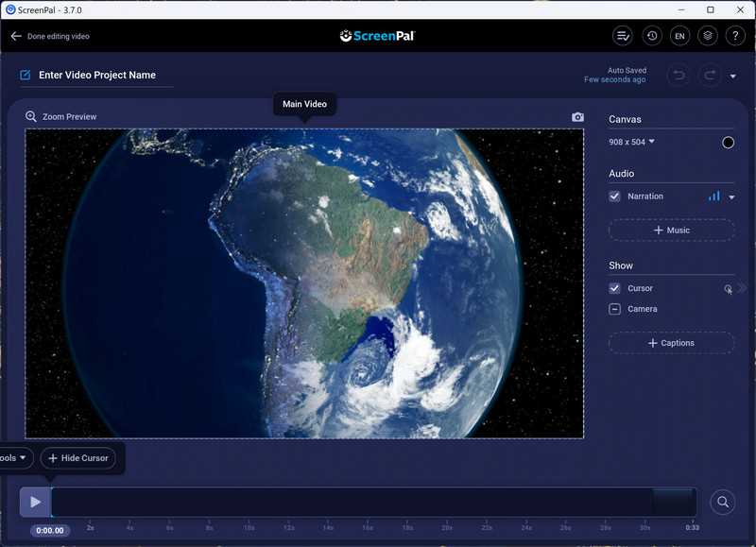This screenshot has height=547, width=756.
Task: Open the Narration audio options arrow
Action: (x=731, y=197)
